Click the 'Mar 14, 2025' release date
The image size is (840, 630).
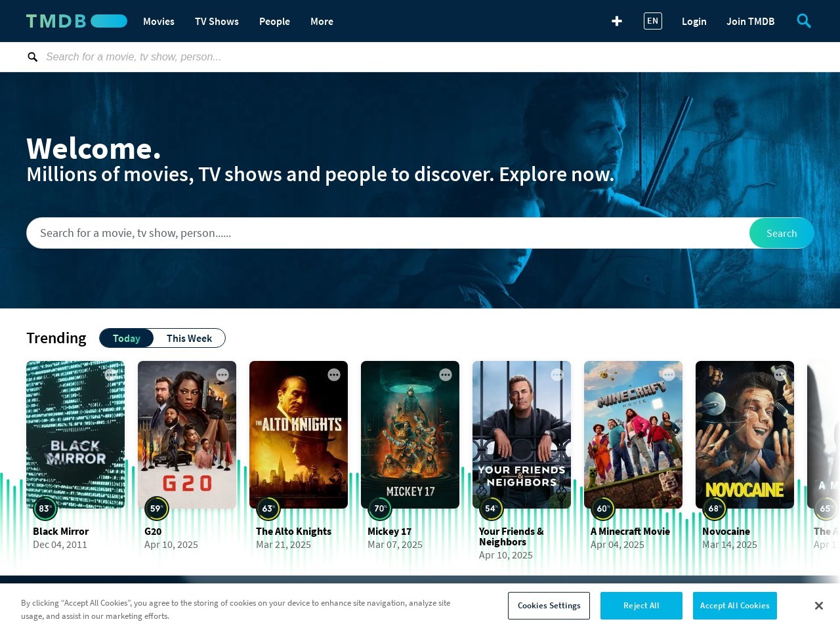730,545
